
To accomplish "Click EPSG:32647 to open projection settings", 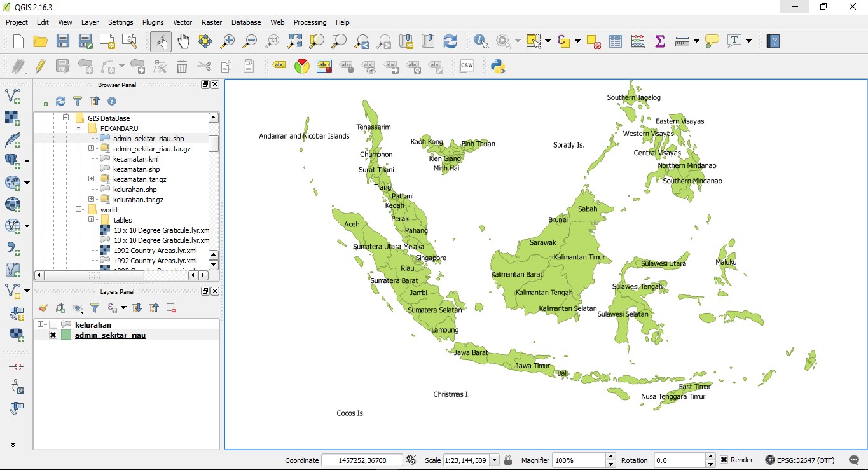I will coord(796,460).
